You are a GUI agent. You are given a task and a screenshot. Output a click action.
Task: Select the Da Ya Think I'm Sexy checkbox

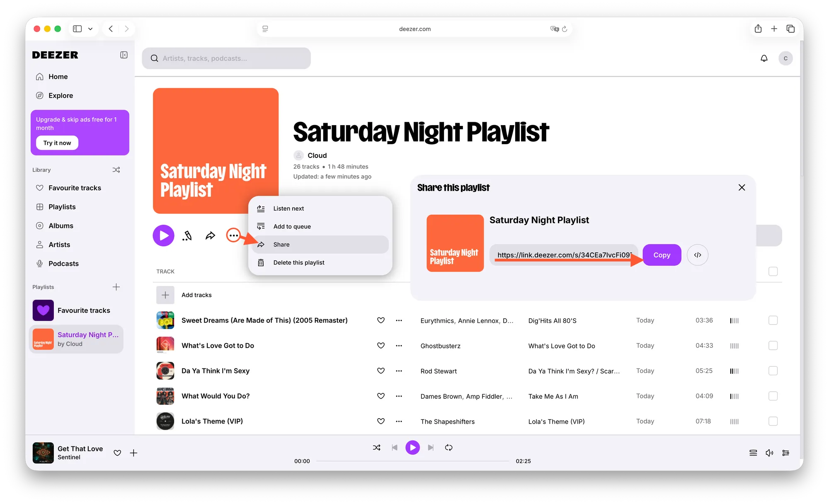click(x=773, y=371)
